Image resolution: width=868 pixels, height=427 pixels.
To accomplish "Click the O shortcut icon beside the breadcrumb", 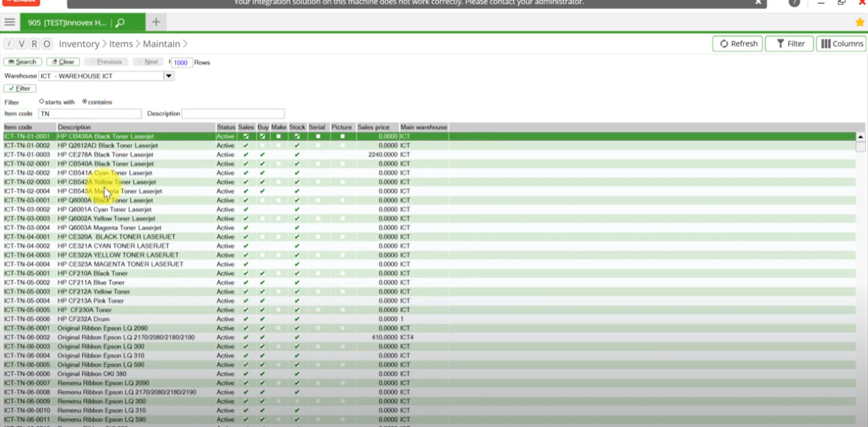I will [x=47, y=44].
